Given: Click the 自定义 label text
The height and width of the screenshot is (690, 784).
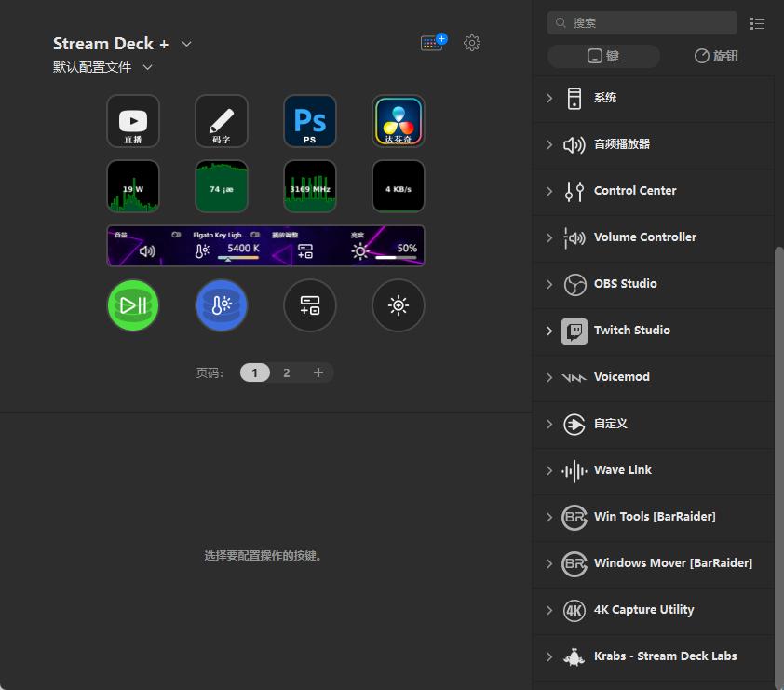Looking at the screenshot, I should tap(611, 424).
